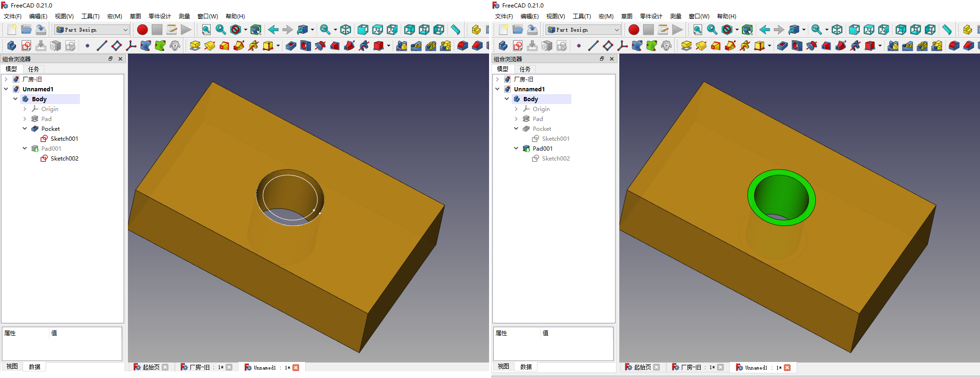
Task: Click the Revolution tool in left window
Action: (x=210, y=46)
